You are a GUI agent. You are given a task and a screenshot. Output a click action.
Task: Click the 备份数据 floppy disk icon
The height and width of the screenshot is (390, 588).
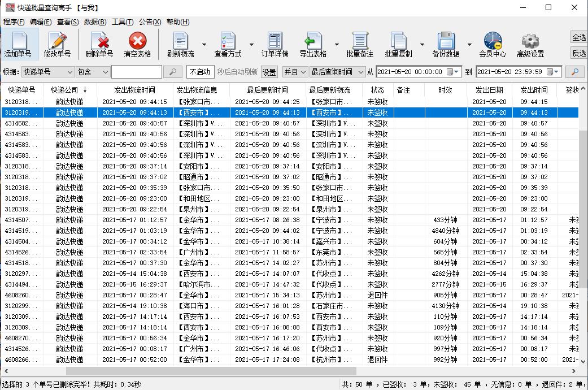(446, 41)
